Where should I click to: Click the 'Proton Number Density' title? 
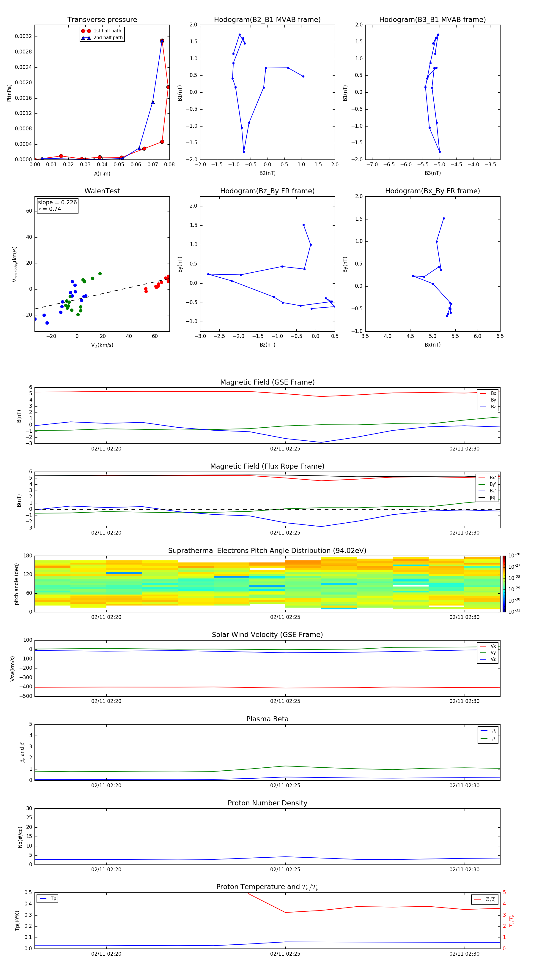267,803
